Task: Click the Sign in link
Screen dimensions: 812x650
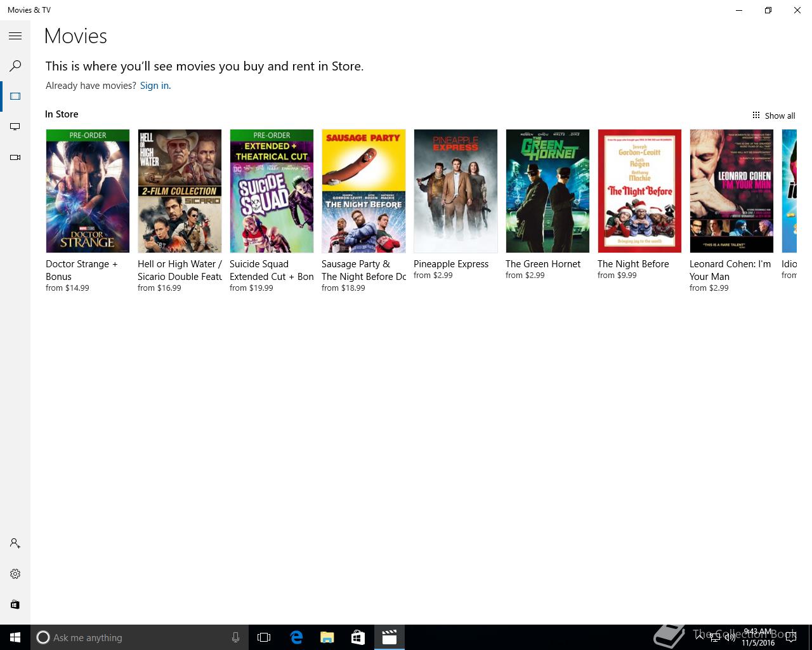Action: point(154,86)
